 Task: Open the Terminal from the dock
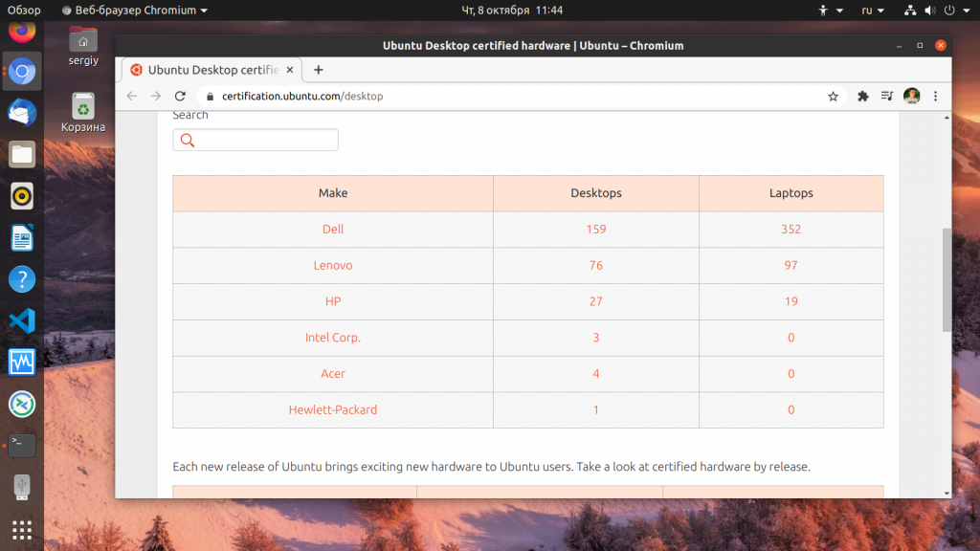pos(22,446)
